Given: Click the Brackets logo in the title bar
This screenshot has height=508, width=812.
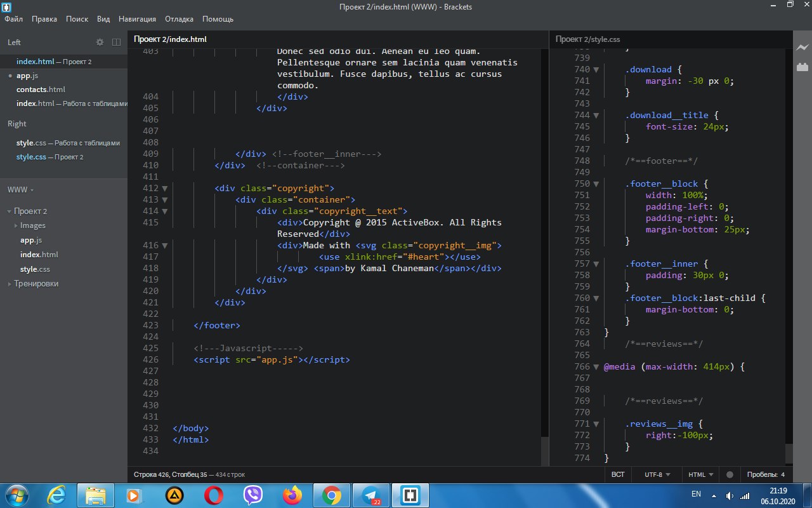Looking at the screenshot, I should point(7,7).
